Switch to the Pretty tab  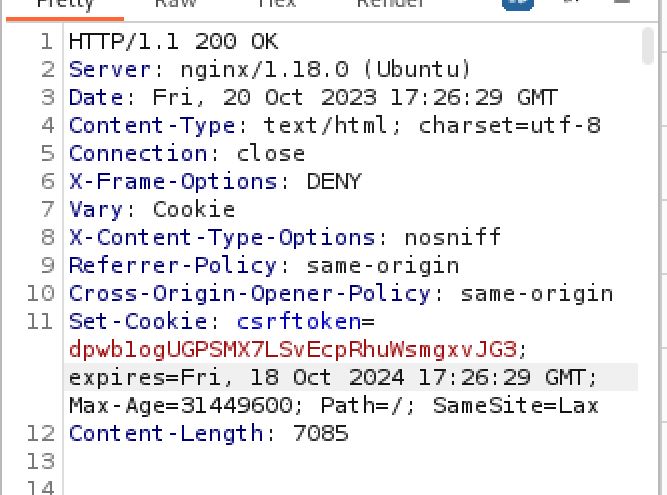point(64,4)
